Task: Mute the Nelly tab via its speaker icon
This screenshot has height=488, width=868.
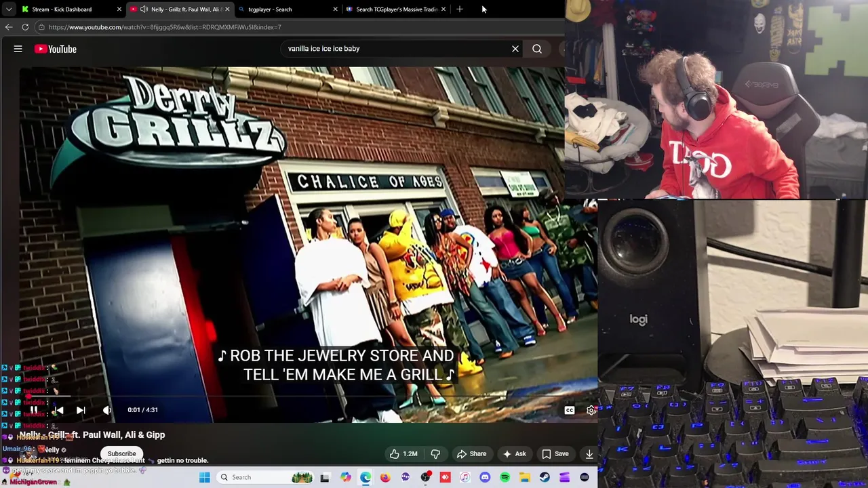Action: click(x=144, y=9)
